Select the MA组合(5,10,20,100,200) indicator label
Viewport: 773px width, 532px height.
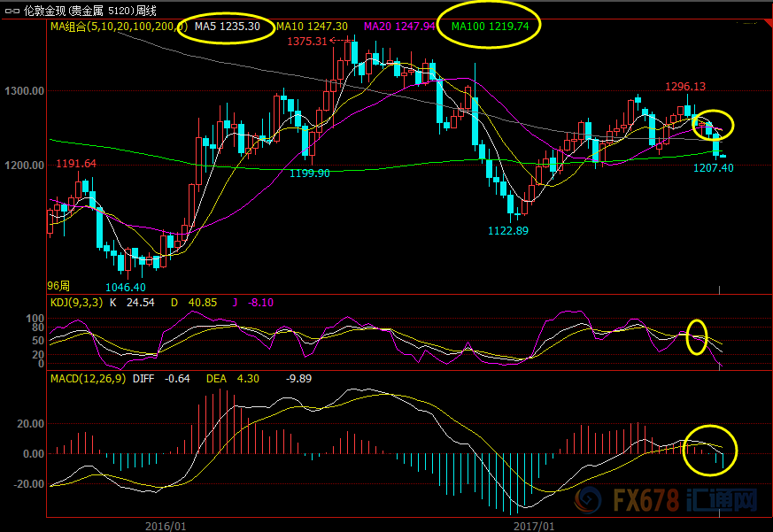pos(112,27)
